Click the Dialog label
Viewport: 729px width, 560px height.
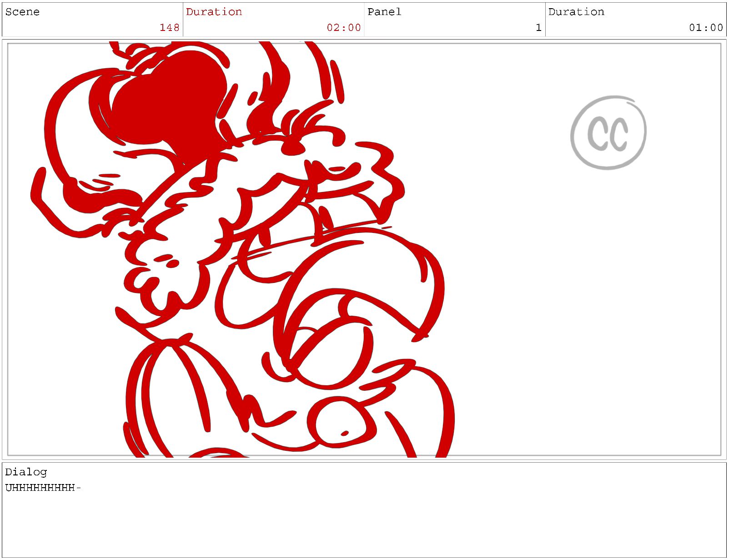pos(26,472)
